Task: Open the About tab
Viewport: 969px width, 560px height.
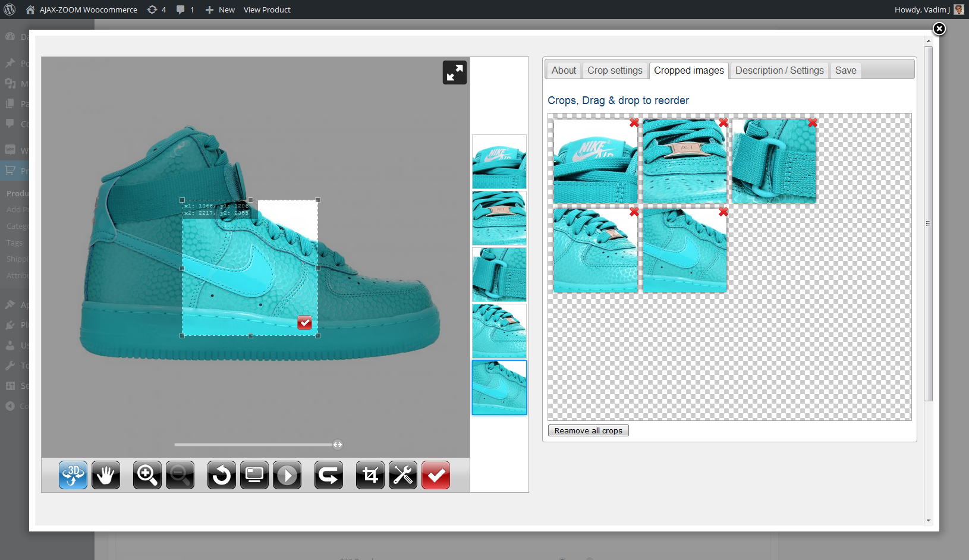Action: 564,70
